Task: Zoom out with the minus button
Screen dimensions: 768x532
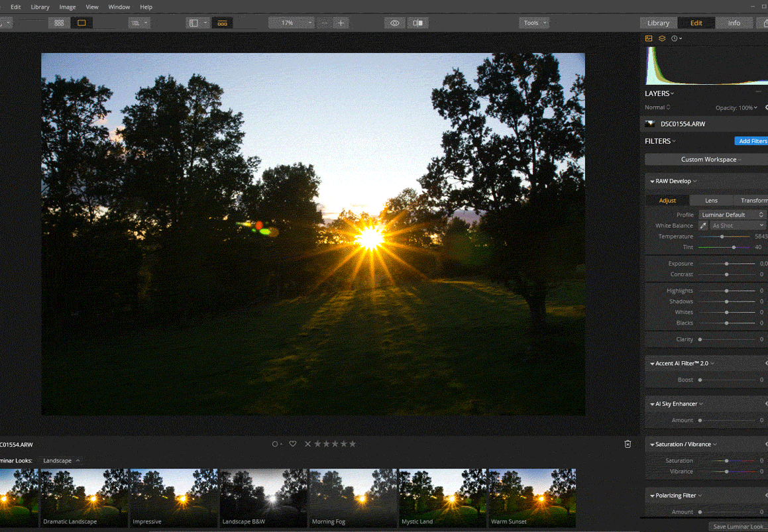Action: click(x=324, y=23)
